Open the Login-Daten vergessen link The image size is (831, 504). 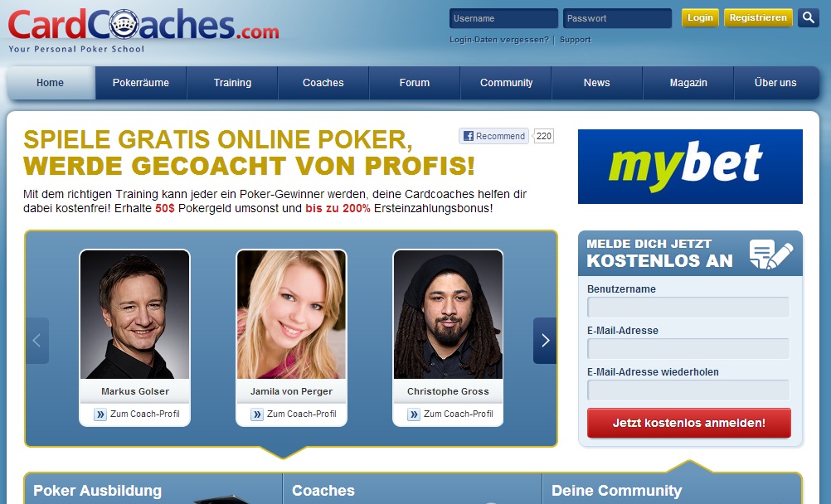[x=499, y=40]
